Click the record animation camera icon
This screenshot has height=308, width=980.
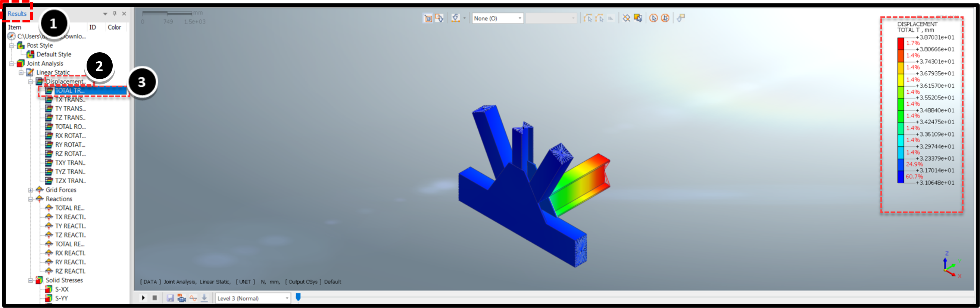[182, 298]
